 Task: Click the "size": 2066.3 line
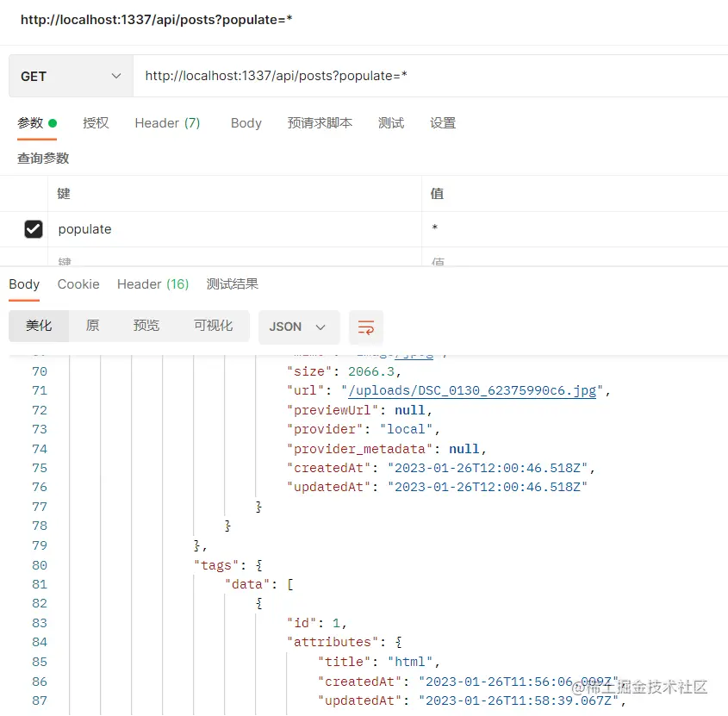pyautogui.click(x=344, y=371)
